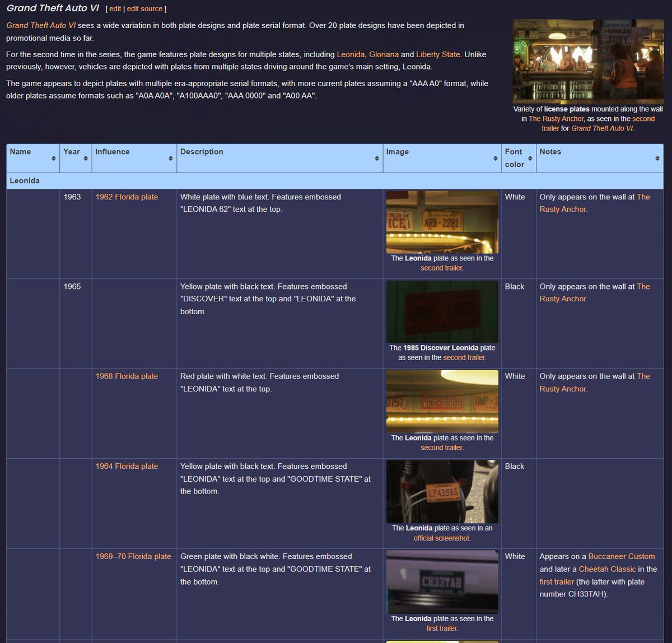The width and height of the screenshot is (672, 643).
Task: Select year cell 1965
Action: (x=72, y=286)
